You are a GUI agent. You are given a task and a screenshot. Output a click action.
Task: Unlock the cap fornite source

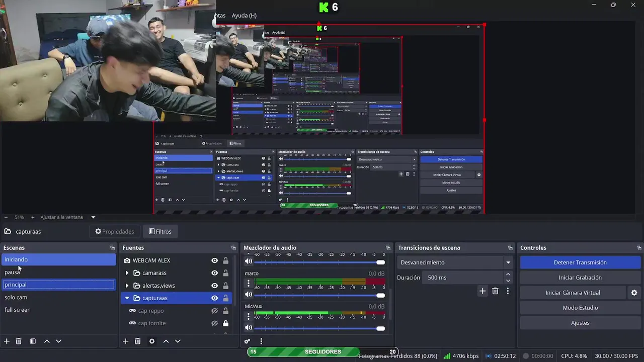[x=225, y=323]
